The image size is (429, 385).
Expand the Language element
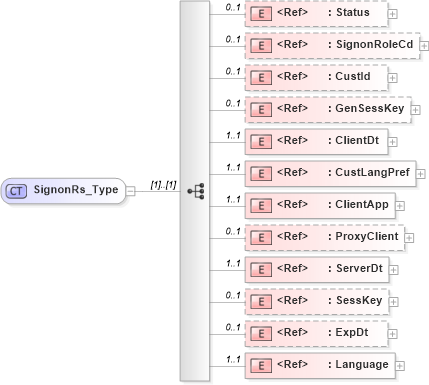[400, 366]
